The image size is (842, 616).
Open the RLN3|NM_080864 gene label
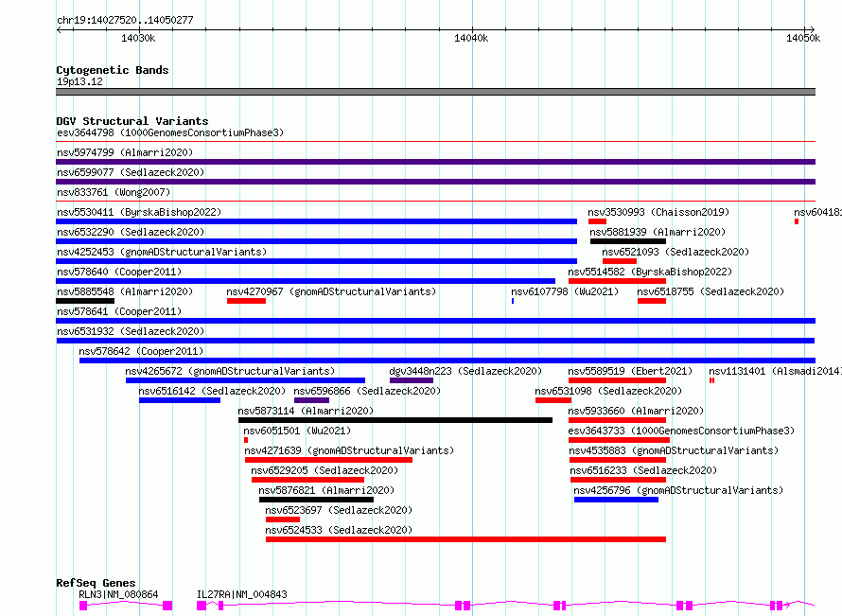[118, 594]
